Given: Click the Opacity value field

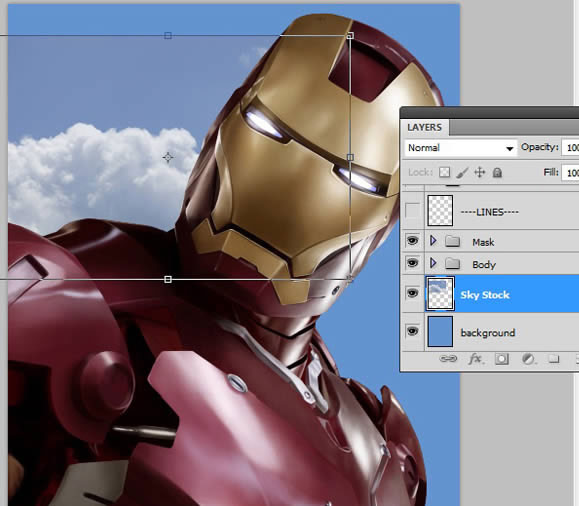Looking at the screenshot, I should [571, 148].
